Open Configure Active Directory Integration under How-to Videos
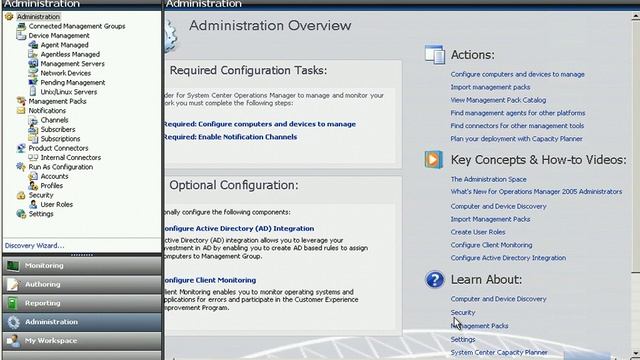The width and height of the screenshot is (640, 360). click(x=508, y=258)
